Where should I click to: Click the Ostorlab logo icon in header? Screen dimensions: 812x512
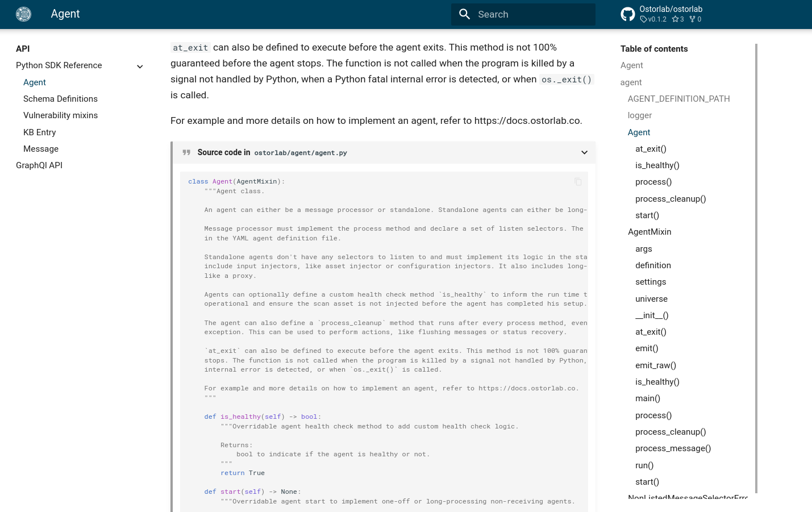[23, 14]
